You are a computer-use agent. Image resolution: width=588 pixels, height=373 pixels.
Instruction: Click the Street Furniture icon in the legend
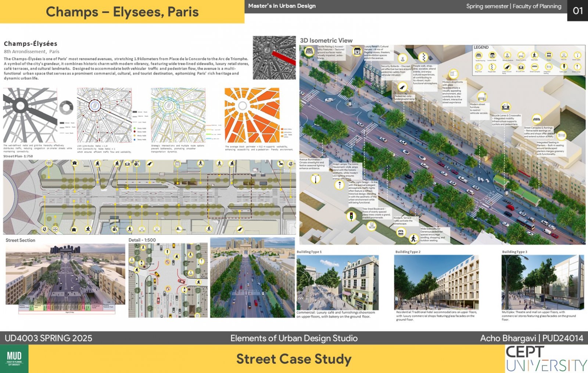(x=521, y=55)
